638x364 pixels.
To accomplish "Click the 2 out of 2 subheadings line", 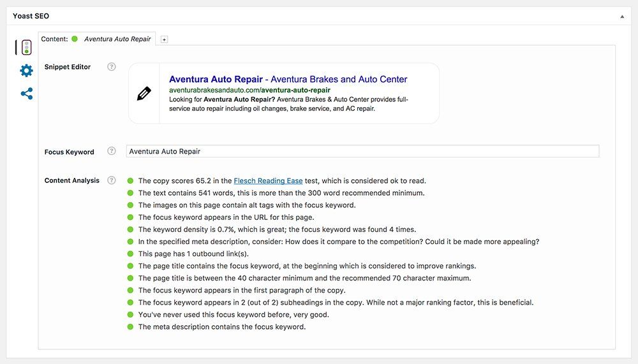I will (336, 303).
